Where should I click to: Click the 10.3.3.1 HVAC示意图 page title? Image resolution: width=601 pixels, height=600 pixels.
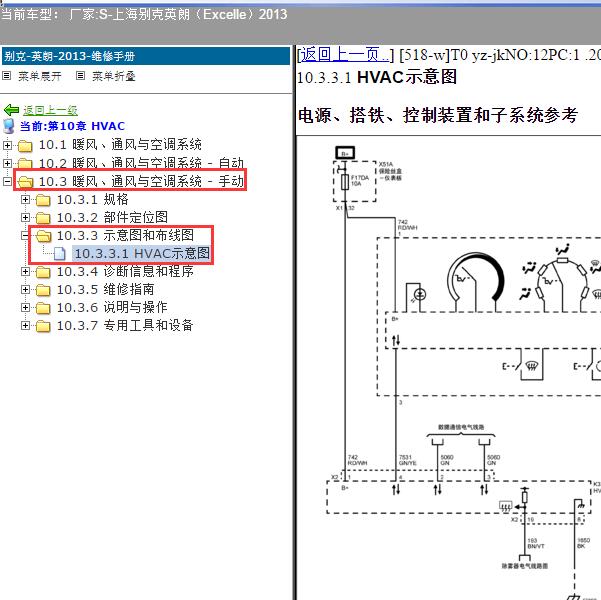point(377,77)
